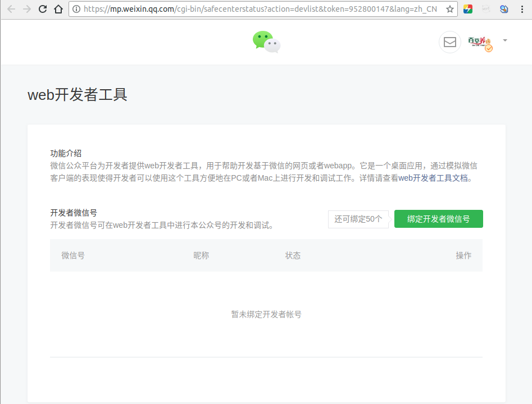Bookmark this page with the star icon
532x404 pixels.
(x=450, y=9)
